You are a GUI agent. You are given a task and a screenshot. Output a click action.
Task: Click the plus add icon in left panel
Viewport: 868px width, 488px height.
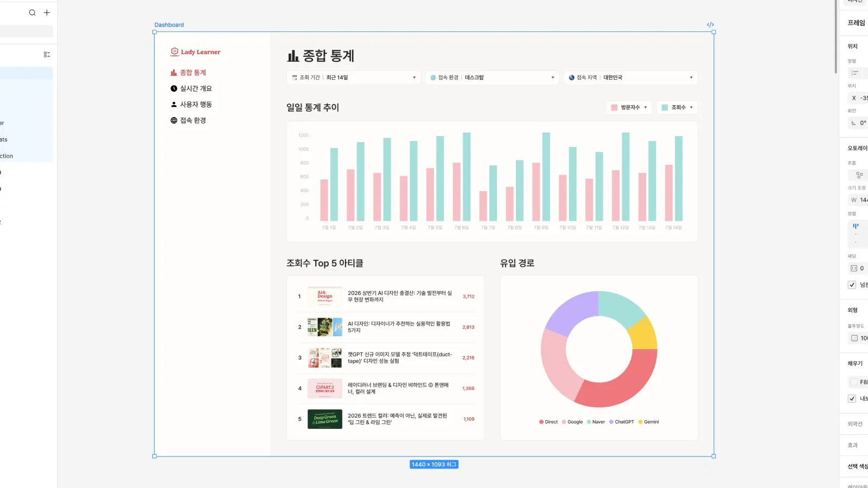[47, 12]
